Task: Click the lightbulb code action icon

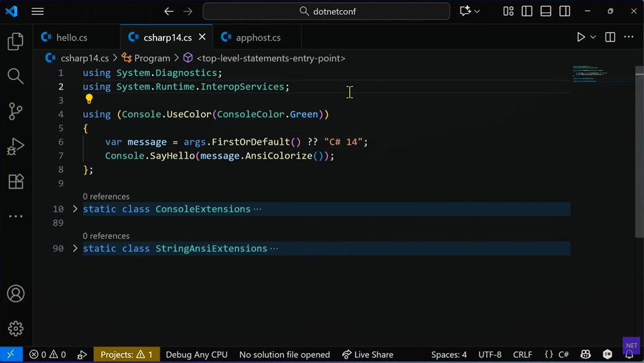Action: coord(89,99)
